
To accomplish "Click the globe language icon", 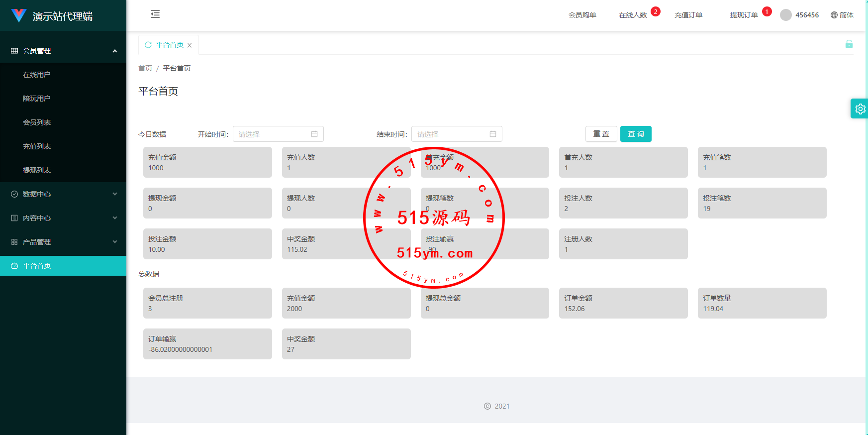I will 834,15.
